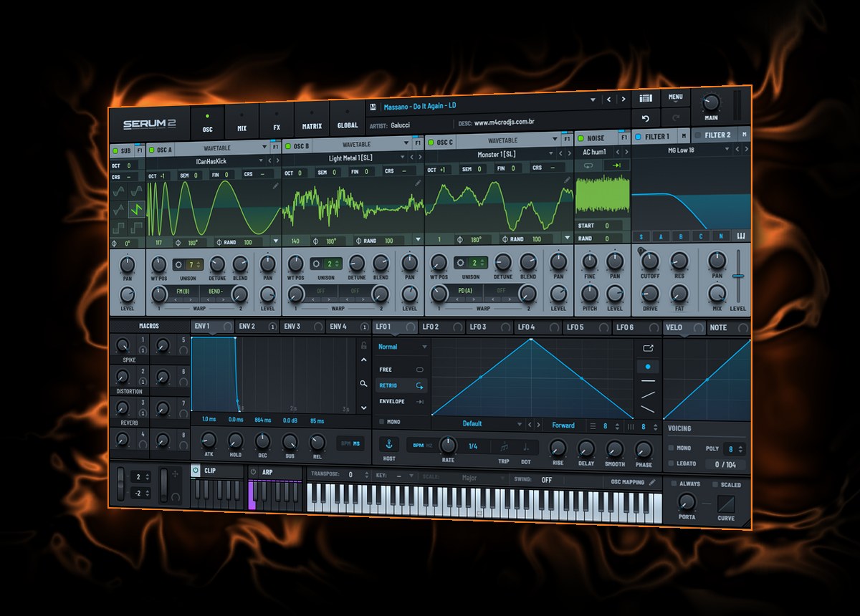This screenshot has width=860, height=616.
Task: Click the LFO anchor host icon
Action: [389, 445]
